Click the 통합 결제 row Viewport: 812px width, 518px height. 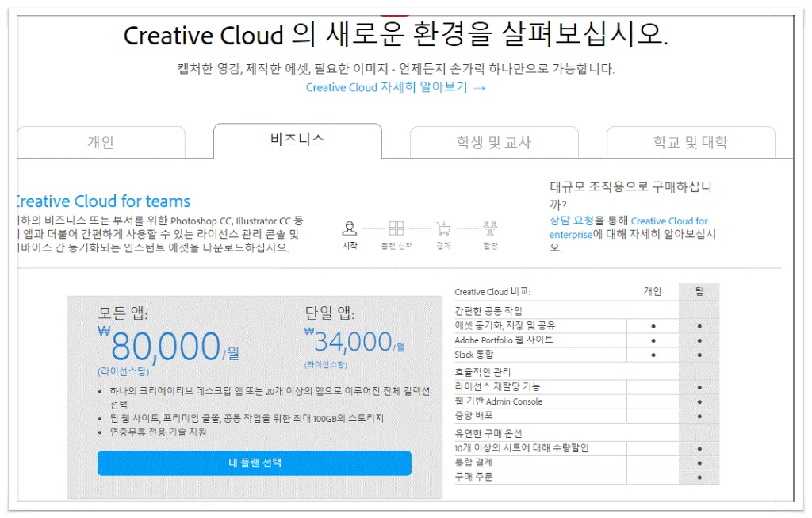click(x=587, y=462)
